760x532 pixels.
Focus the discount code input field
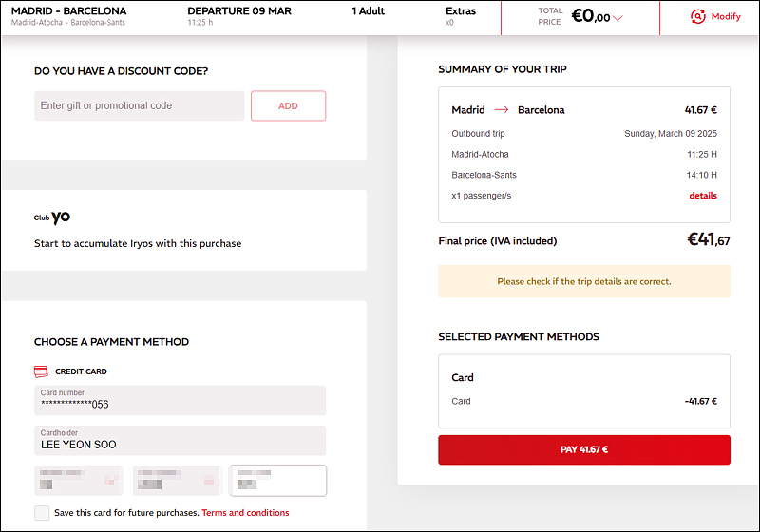(140, 105)
